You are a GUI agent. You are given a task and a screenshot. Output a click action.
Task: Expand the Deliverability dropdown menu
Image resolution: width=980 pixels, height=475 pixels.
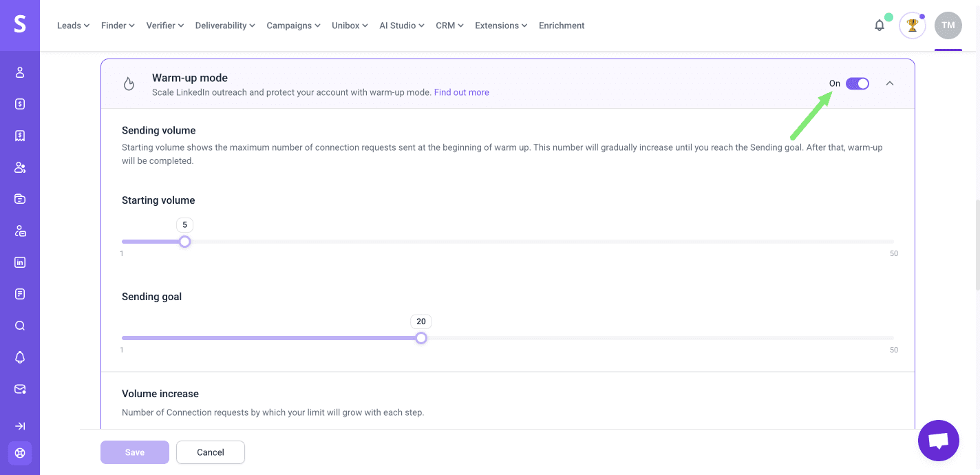225,25
